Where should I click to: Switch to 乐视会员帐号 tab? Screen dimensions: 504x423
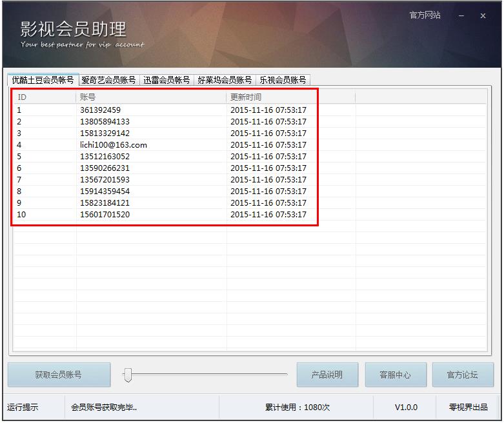coord(283,80)
